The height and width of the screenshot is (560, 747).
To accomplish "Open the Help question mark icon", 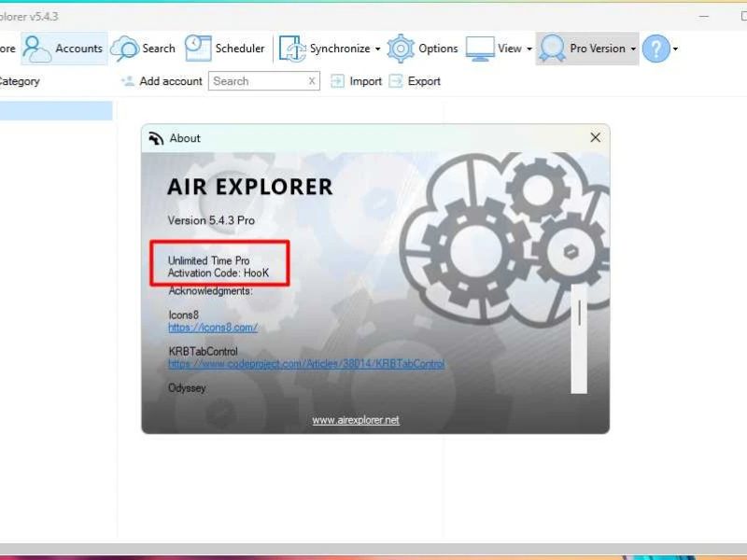I will (656, 49).
